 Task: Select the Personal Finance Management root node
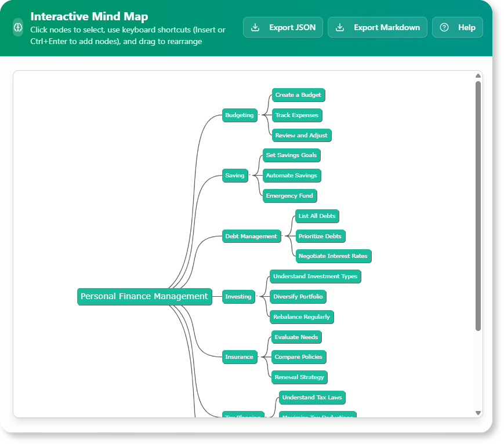point(144,296)
